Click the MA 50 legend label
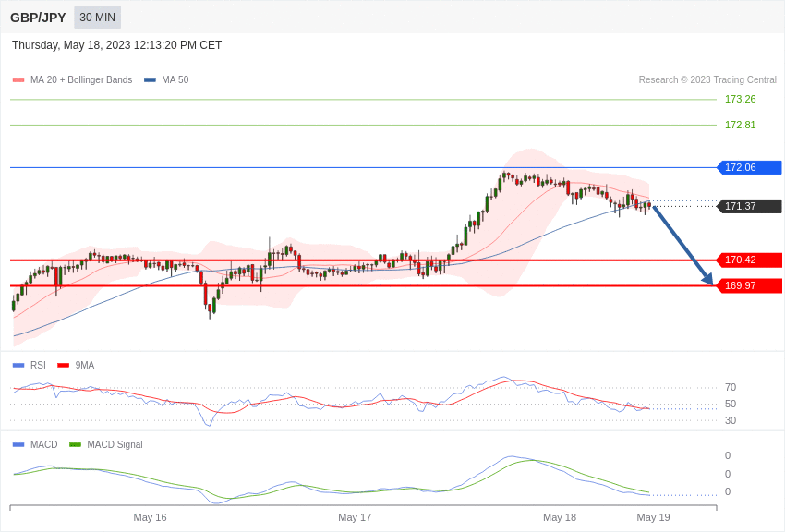This screenshot has width=785, height=532. point(175,79)
